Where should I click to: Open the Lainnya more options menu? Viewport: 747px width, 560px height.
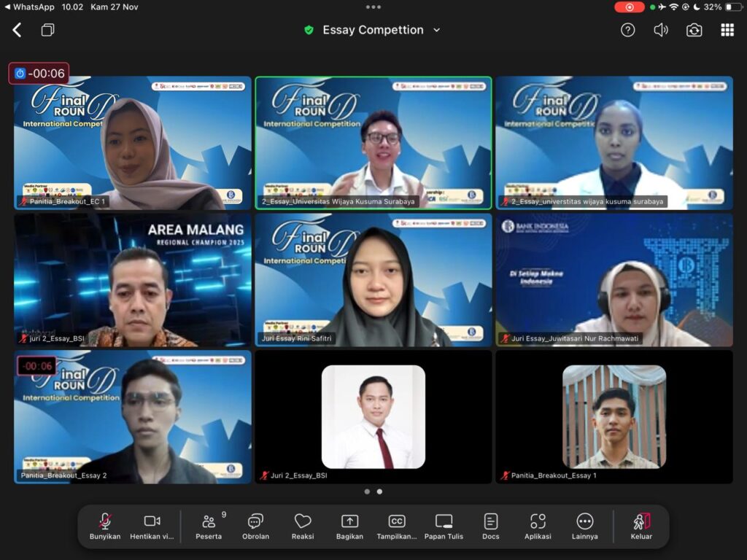coord(584,526)
